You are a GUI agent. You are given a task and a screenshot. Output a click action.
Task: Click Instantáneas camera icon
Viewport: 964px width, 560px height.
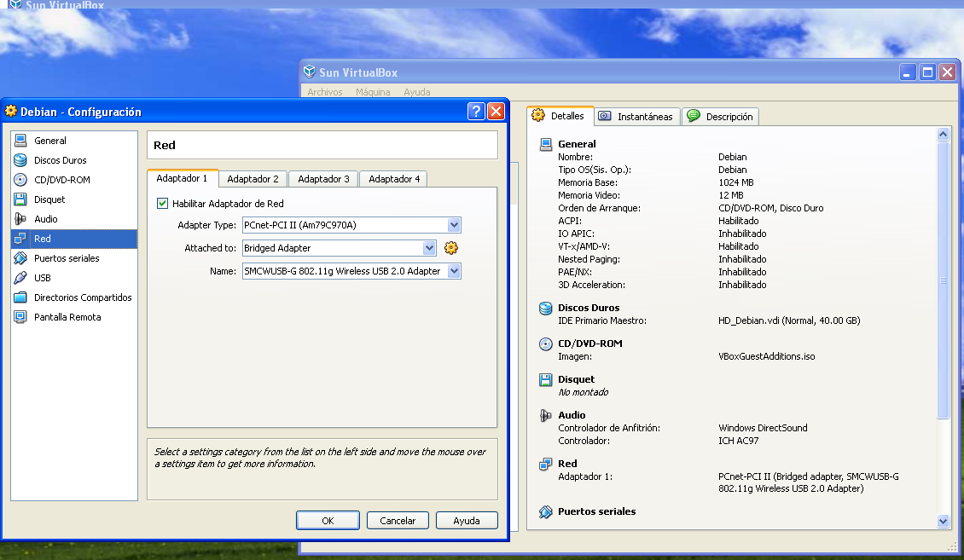point(605,116)
